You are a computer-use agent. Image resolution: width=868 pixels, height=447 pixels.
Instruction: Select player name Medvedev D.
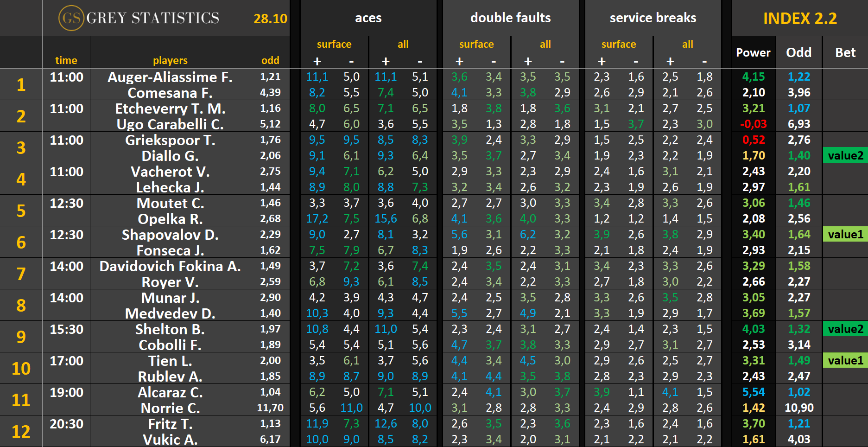click(170, 313)
